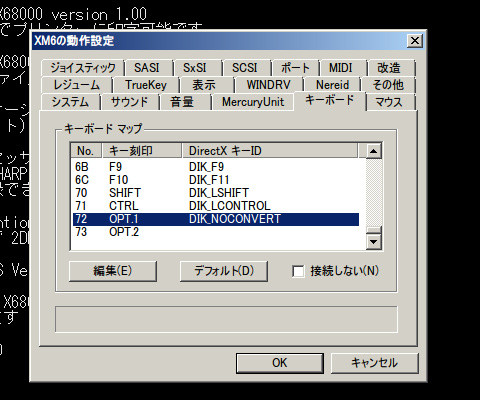The image size is (480, 400).
Task: Click the DIK_F11 key ID cell
Action: click(x=209, y=180)
